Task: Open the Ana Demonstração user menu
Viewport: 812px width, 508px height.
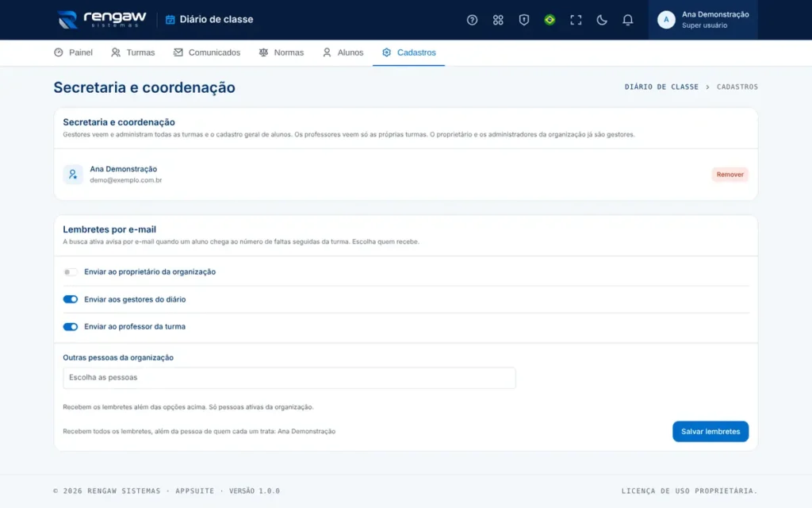Action: (x=703, y=20)
